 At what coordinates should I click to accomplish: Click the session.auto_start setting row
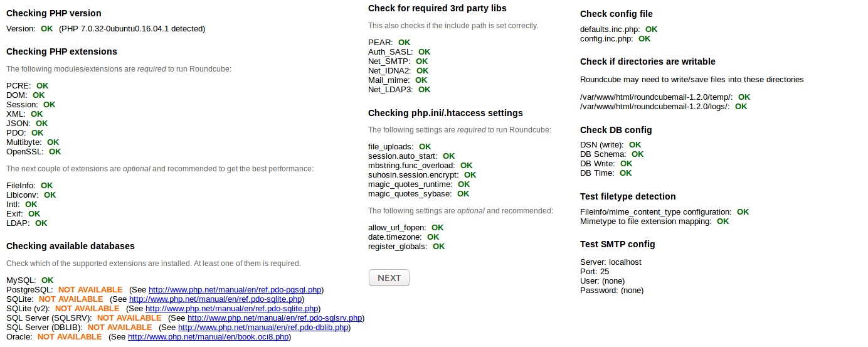pos(411,156)
